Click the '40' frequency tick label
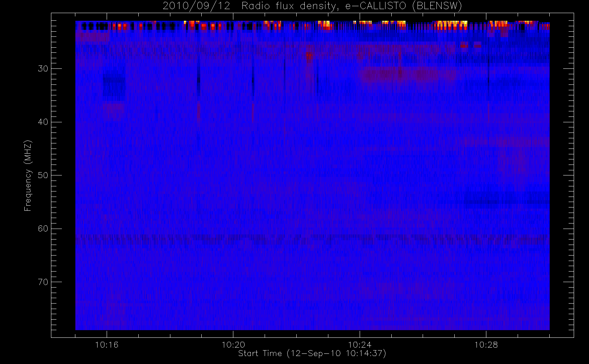The image size is (589, 364). [x=43, y=122]
